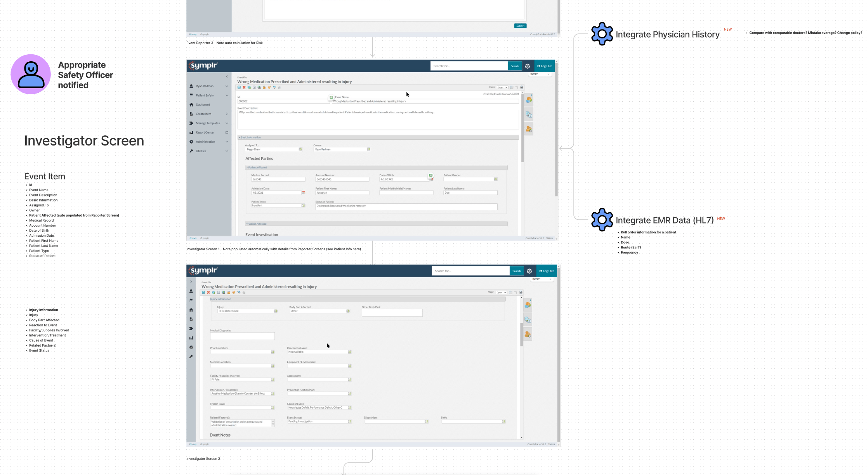
Task: Open the Stage dropdown currently set to Open
Action: (502, 87)
